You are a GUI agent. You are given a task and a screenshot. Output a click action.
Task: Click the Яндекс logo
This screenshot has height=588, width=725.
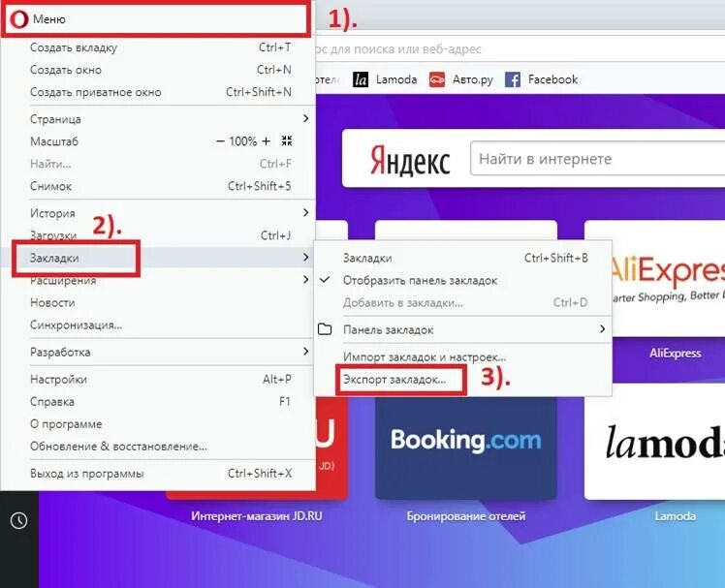pos(410,160)
